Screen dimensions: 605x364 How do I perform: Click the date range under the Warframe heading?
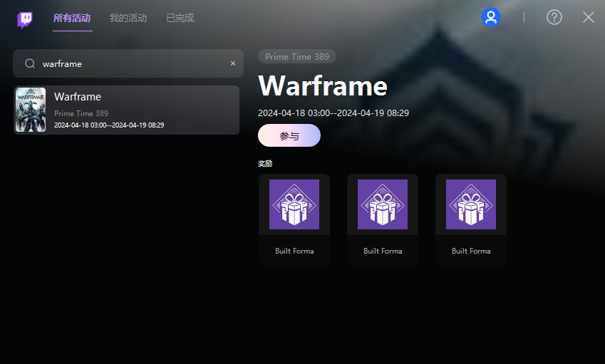333,113
